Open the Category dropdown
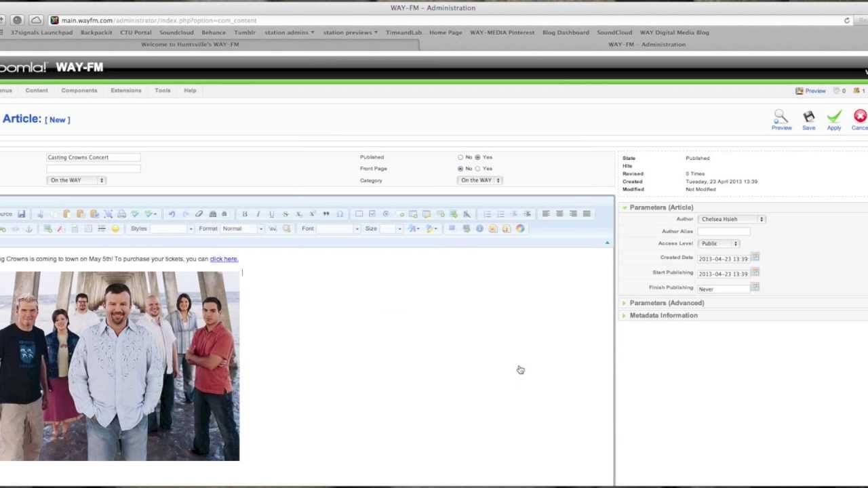The image size is (868, 488). (479, 180)
